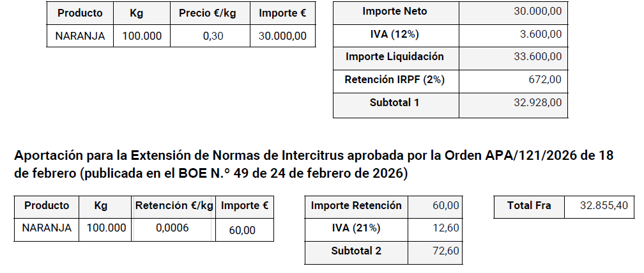Select the Retención IRPF (2%) label
Viewport: 644px width, 273px height.
[x=395, y=80]
